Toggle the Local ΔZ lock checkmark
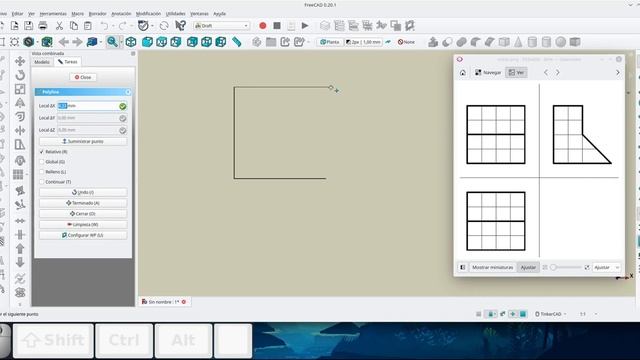Image resolution: width=640 pixels, height=360 pixels. [x=122, y=130]
